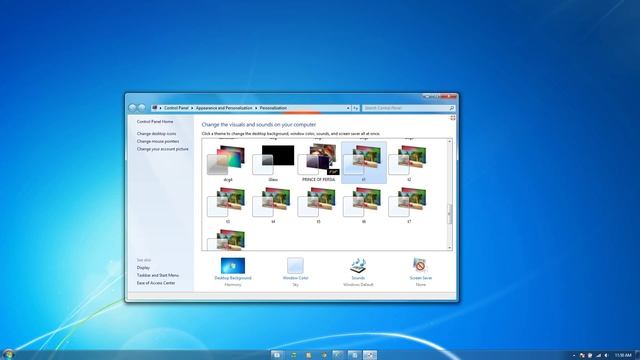Screen dimensions: 640x360
Task: Click the Back navigation button
Action: point(132,108)
